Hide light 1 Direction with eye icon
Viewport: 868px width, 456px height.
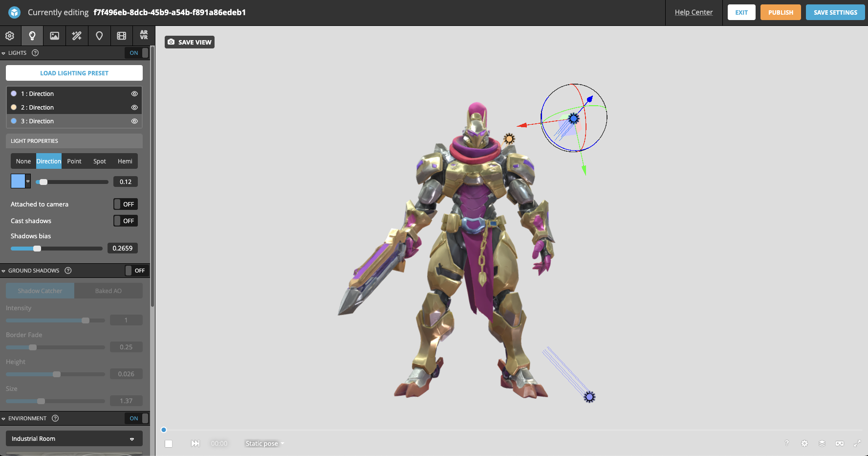tap(134, 93)
